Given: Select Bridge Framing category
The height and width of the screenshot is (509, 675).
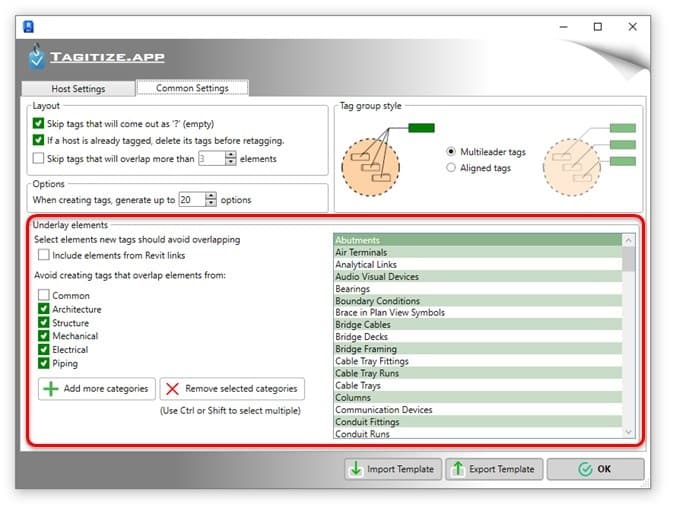Looking at the screenshot, I should [x=478, y=348].
